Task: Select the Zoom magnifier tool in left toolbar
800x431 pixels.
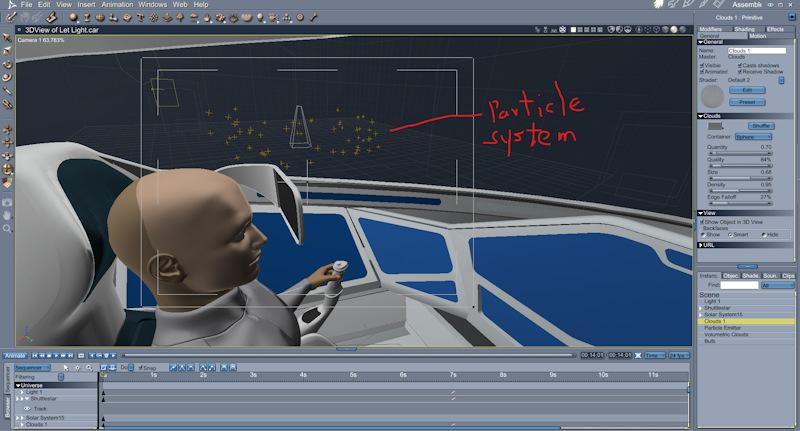Action: pos(7,229)
